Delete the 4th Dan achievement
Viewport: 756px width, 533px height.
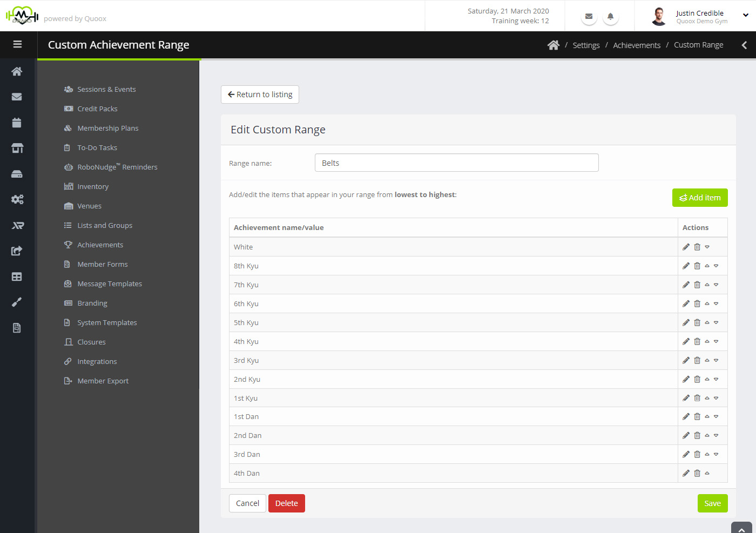pos(697,473)
